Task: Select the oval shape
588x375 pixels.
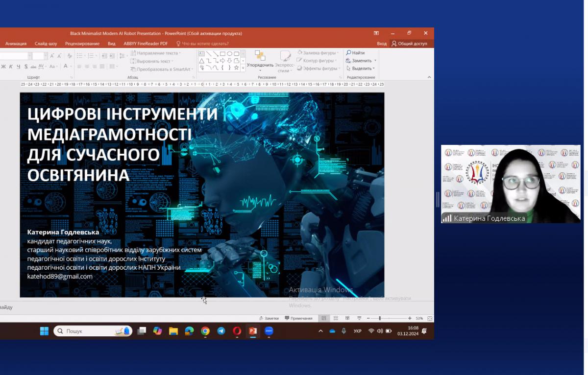Action: (229, 54)
